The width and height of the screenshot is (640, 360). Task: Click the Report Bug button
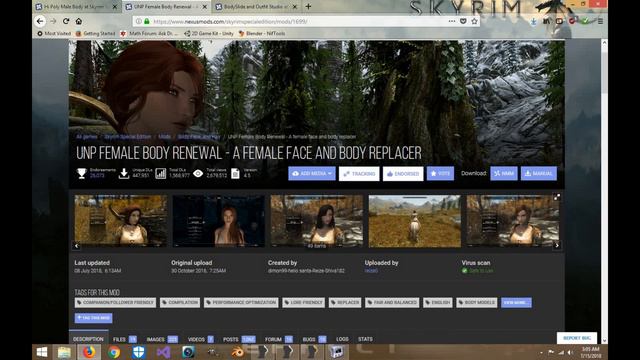point(577,338)
